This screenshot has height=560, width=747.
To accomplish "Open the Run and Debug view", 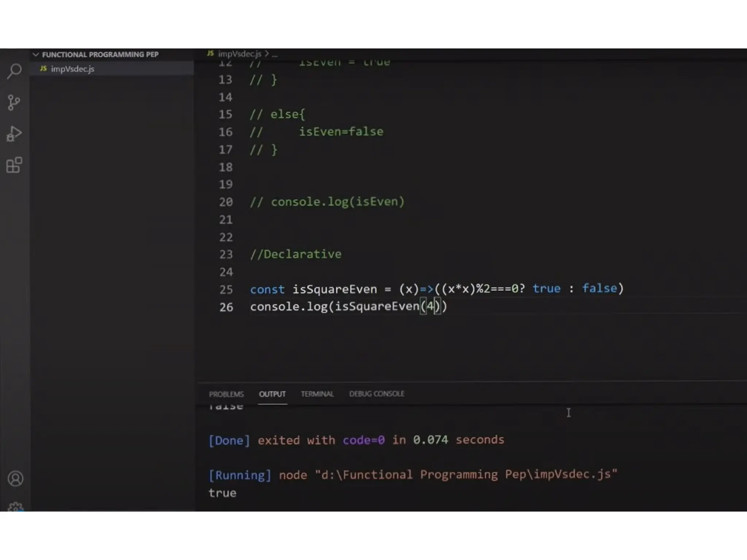I will pyautogui.click(x=14, y=134).
